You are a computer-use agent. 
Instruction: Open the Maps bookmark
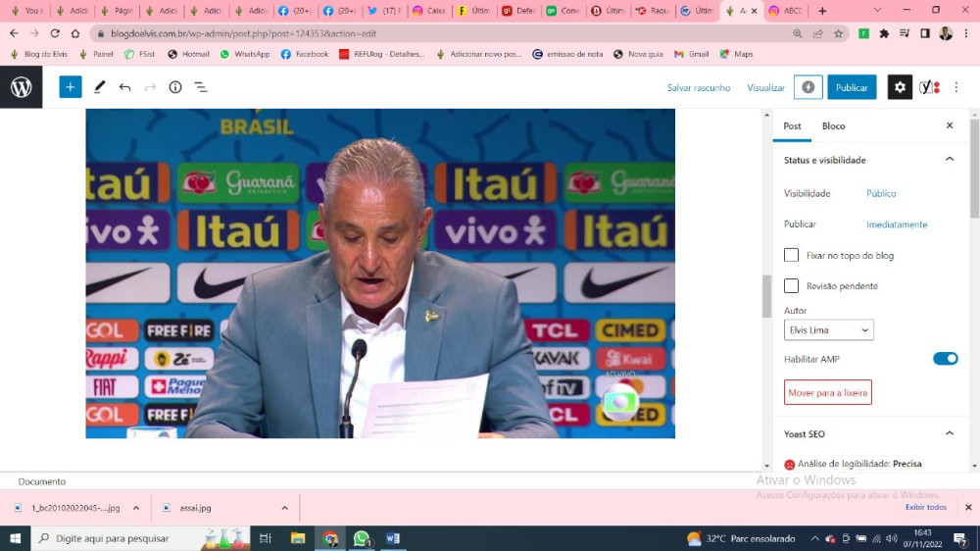tap(736, 54)
